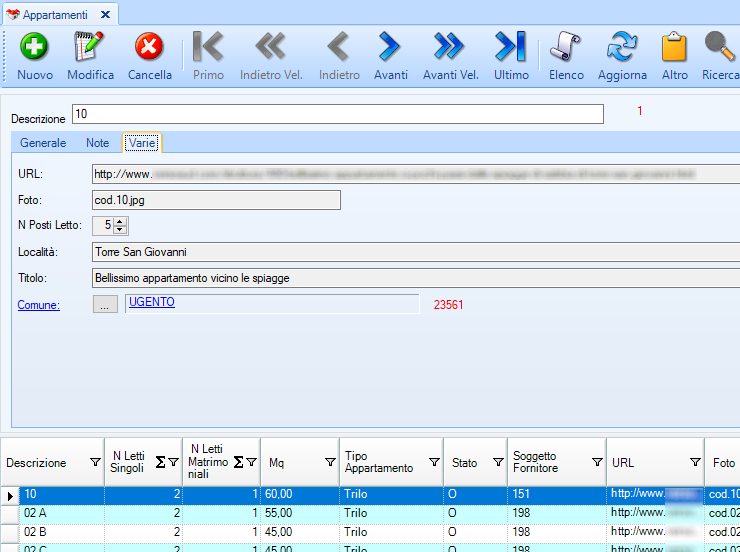Increase N Posti Letto with up arrow
This screenshot has width=740, height=552.
(x=121, y=222)
